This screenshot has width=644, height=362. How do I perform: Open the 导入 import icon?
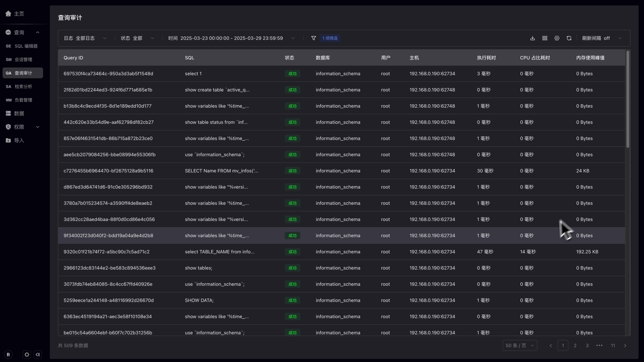[8, 140]
